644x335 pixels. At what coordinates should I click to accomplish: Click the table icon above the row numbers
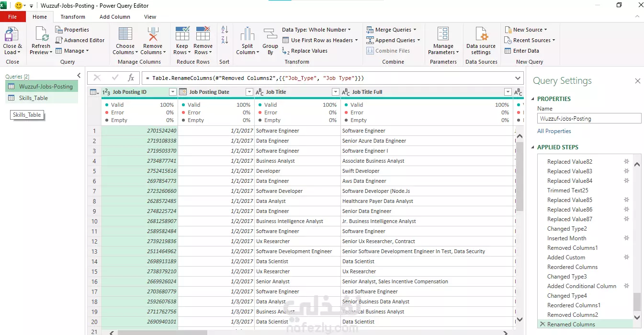tap(93, 92)
